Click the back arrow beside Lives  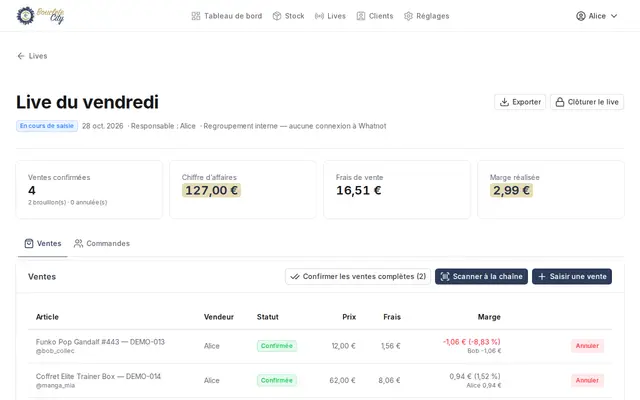click(x=21, y=56)
